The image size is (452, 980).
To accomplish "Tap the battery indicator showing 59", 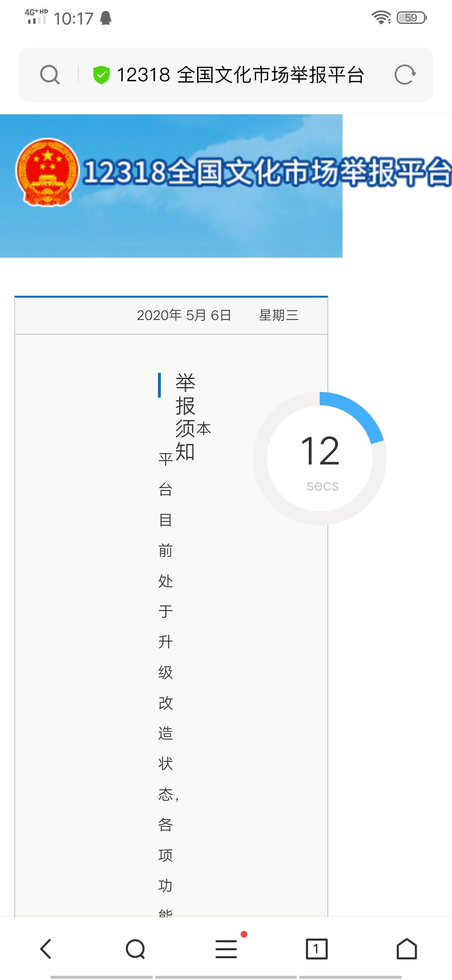I will point(411,18).
